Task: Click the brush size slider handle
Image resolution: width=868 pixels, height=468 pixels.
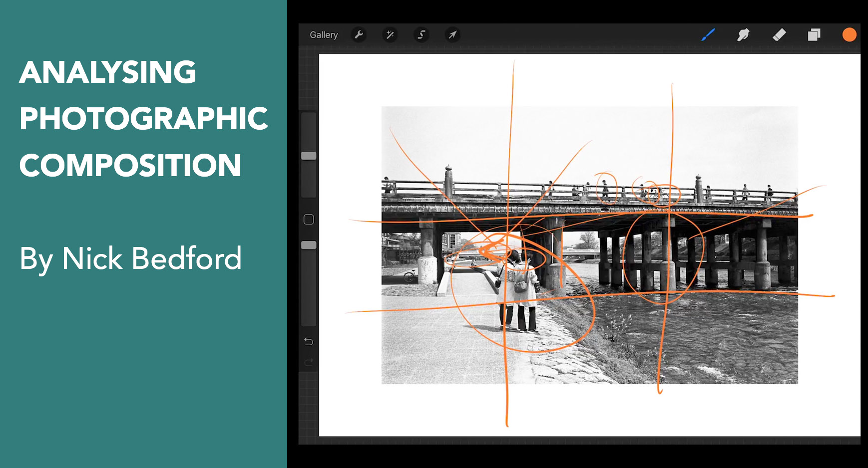Action: pos(309,156)
